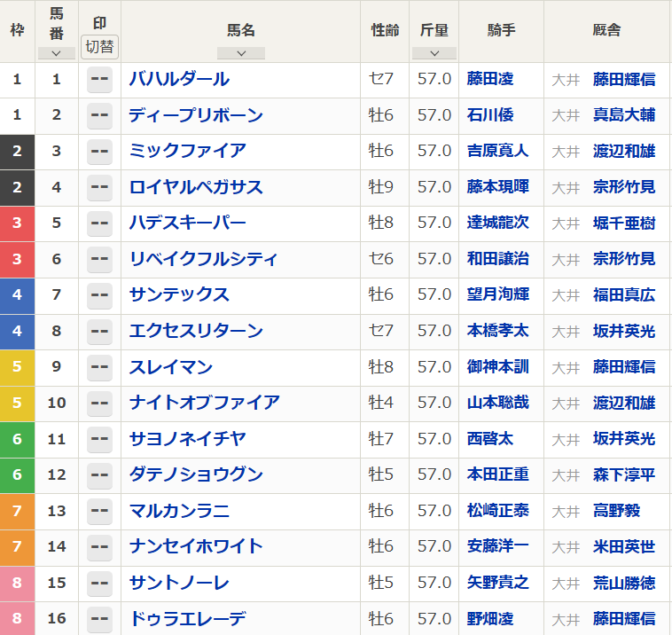This screenshot has width=672, height=635.
Task: Open horse page for エクセスリターン
Action: pyautogui.click(x=196, y=331)
